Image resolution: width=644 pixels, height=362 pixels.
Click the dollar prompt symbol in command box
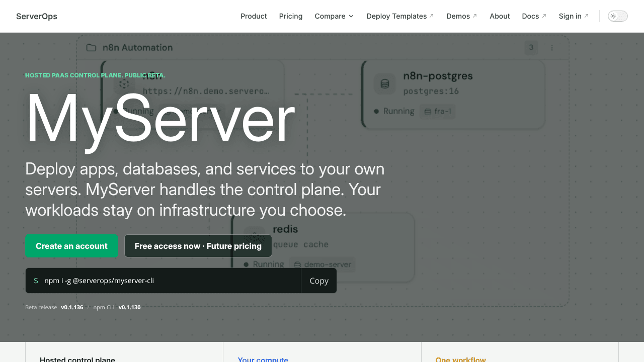coord(36,281)
